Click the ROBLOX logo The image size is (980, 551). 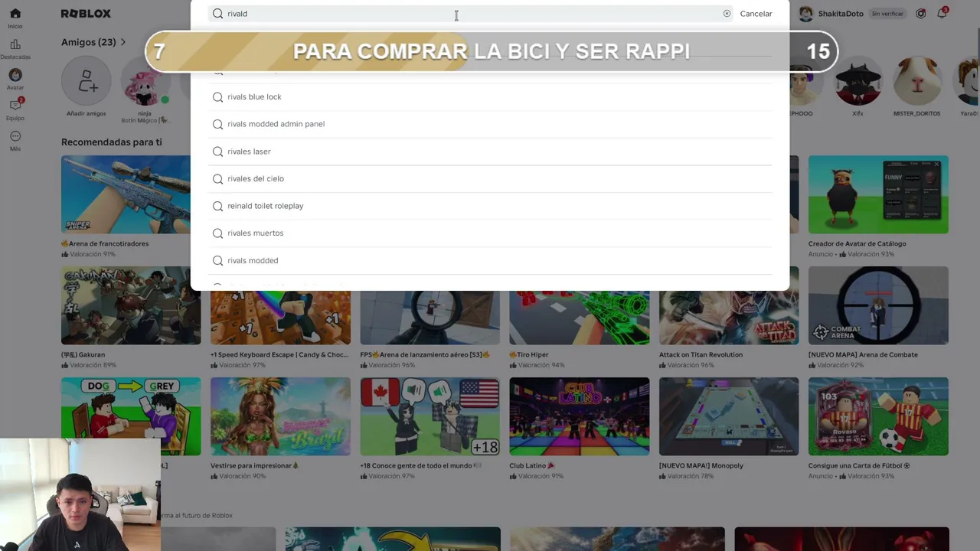[x=86, y=14]
